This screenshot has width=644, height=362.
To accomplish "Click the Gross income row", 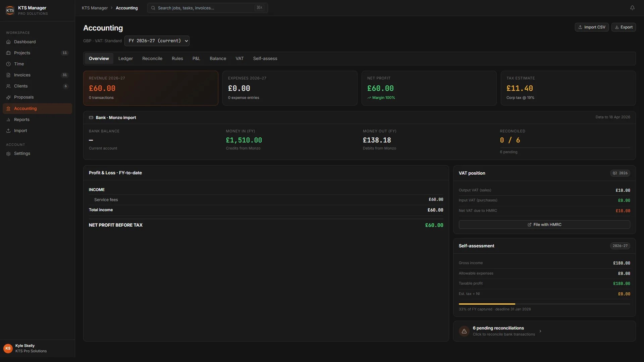I will click(544, 263).
